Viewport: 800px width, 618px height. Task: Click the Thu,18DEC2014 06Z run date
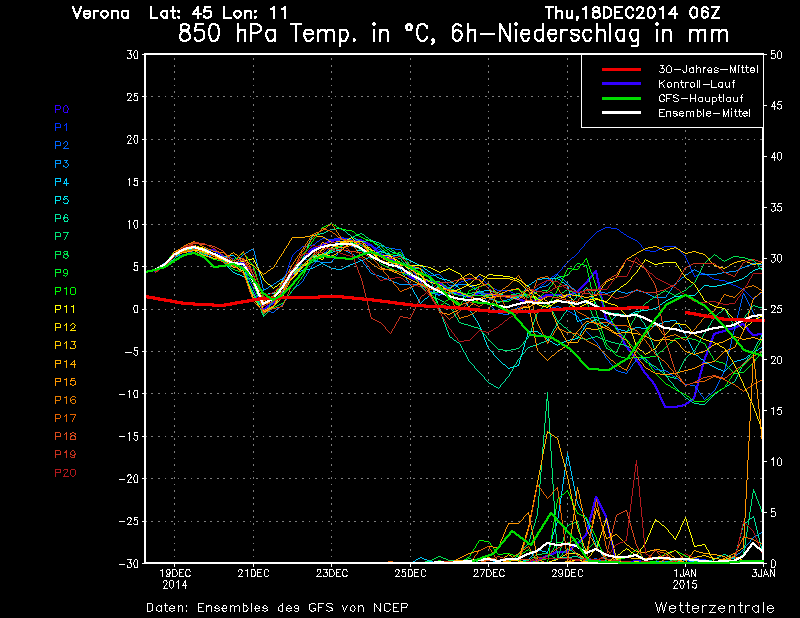(633, 12)
